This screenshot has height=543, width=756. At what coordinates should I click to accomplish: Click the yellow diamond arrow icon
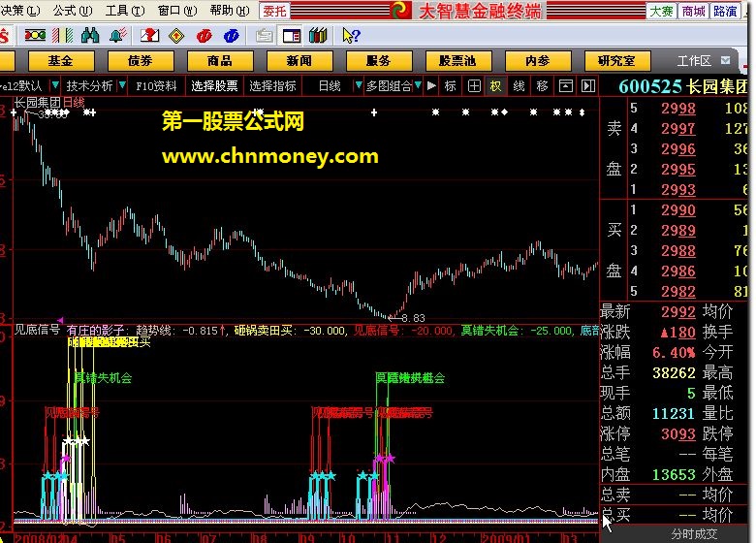point(176,36)
